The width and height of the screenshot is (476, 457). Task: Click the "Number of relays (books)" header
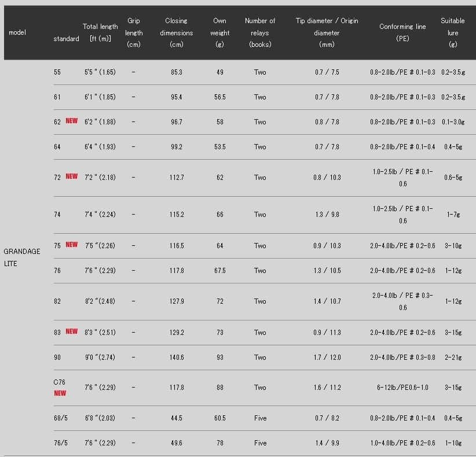(260, 32)
